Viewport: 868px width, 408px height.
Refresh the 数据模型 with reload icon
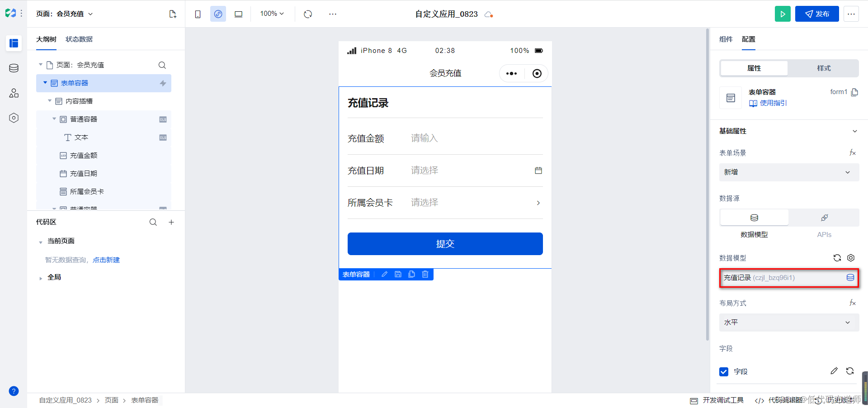pyautogui.click(x=837, y=258)
